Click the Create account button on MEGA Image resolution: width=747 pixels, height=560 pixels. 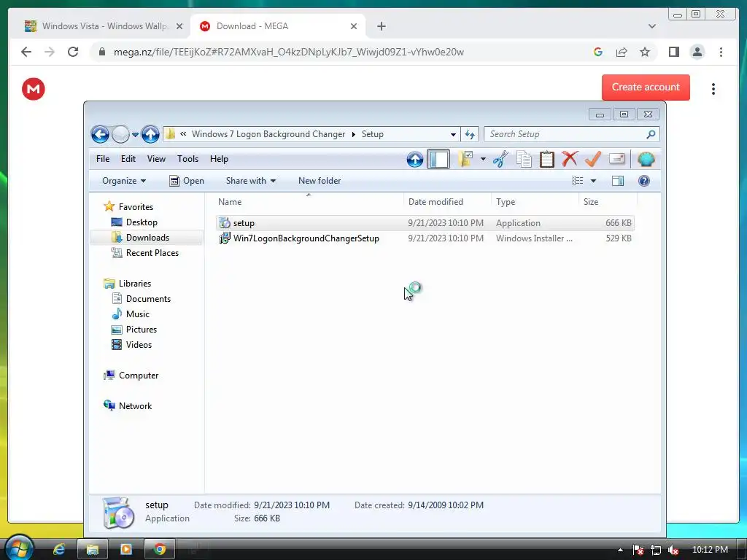pos(646,87)
